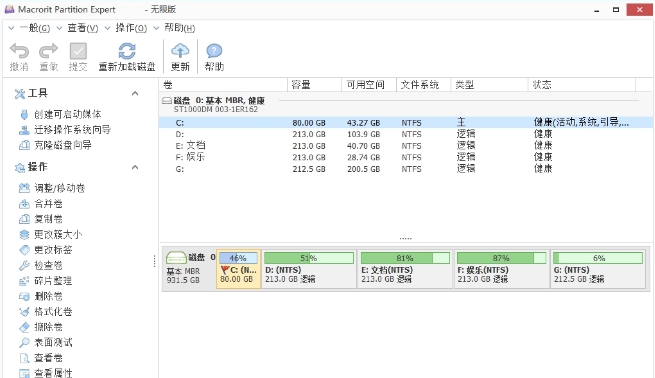Image resolution: width=655 pixels, height=378 pixels.
Task: Click the Commit (提交) checkmark icon
Action: coord(78,51)
